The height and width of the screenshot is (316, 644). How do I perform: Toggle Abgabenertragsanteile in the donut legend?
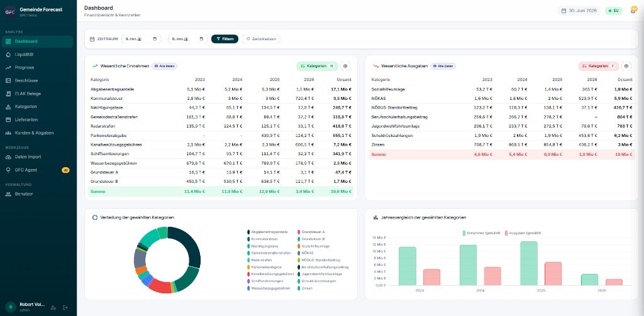point(267,232)
